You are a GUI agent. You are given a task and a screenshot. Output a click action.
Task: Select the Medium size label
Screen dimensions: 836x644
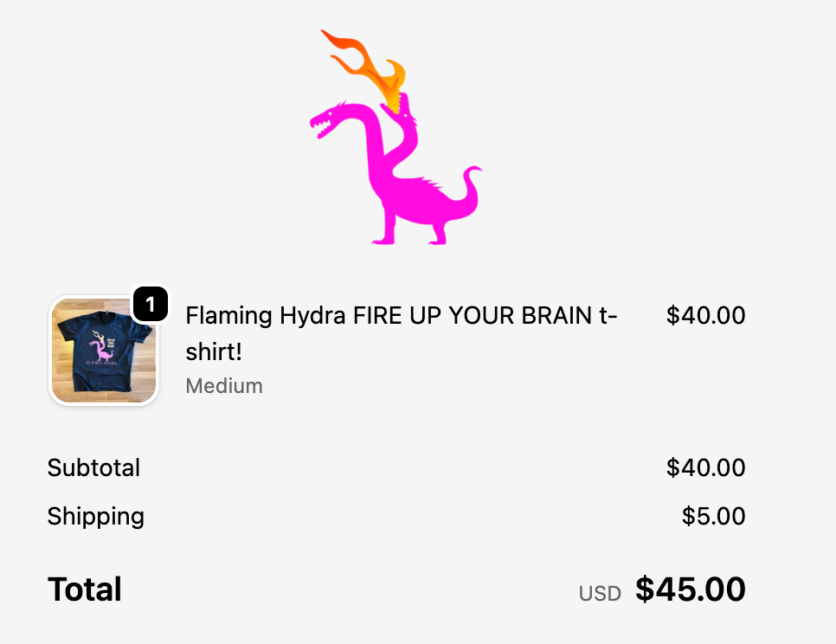[x=224, y=386]
